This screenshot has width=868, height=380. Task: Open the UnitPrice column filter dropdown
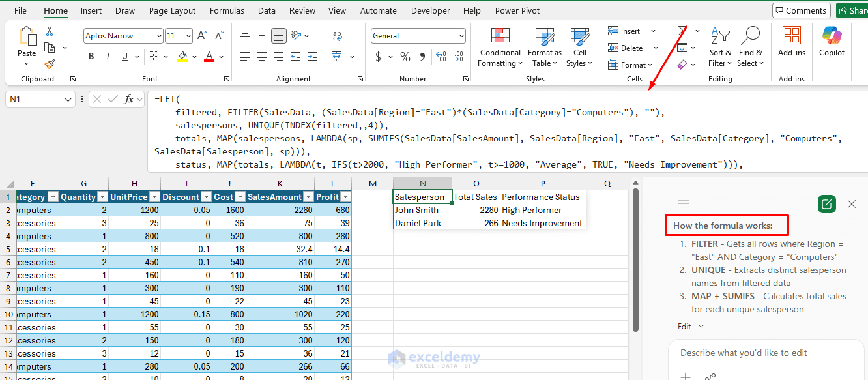[154, 197]
